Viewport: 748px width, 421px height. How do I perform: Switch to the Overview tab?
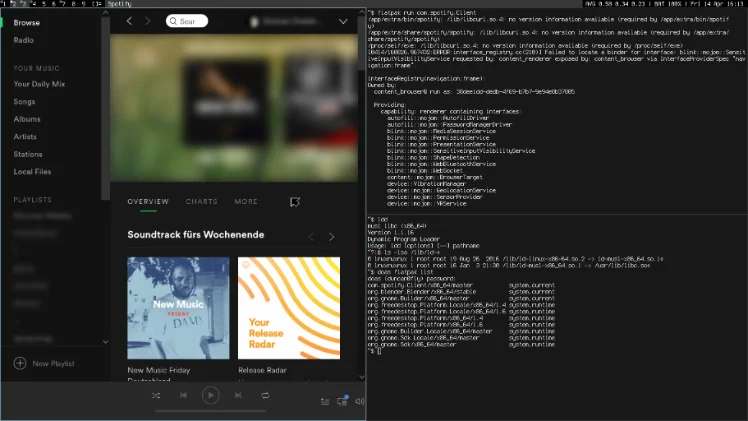click(148, 202)
